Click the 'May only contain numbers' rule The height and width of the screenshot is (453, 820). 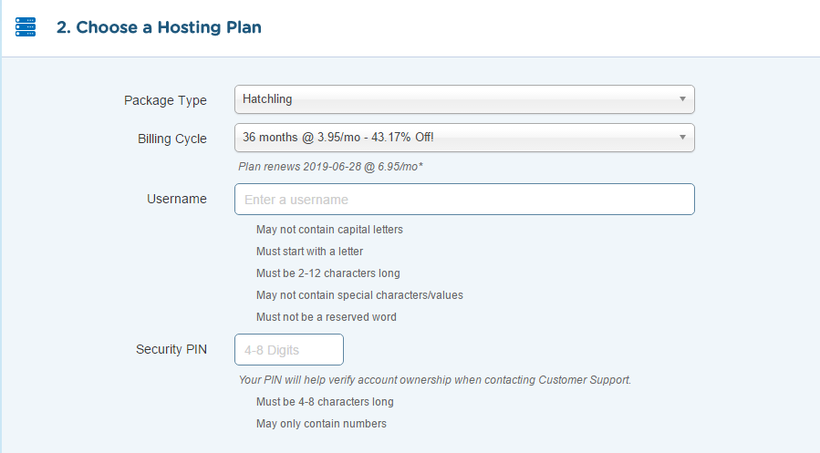(321, 424)
